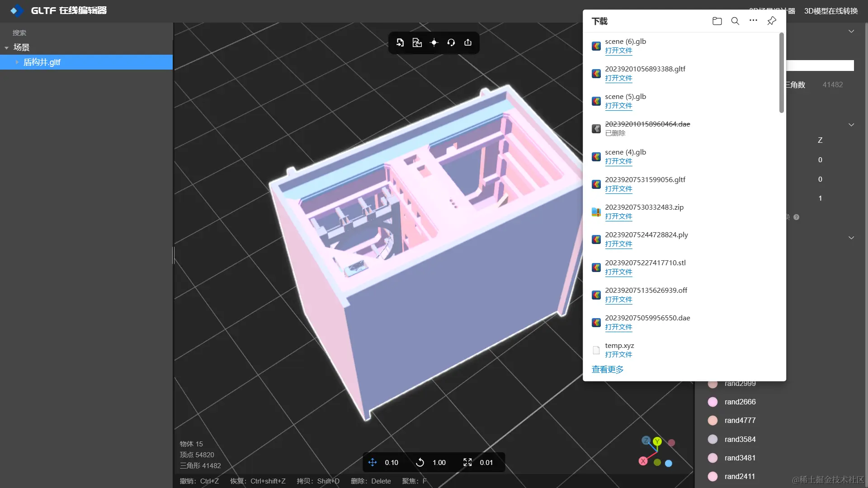Click the rotate snap icon
The width and height of the screenshot is (868, 488).
[x=420, y=462]
